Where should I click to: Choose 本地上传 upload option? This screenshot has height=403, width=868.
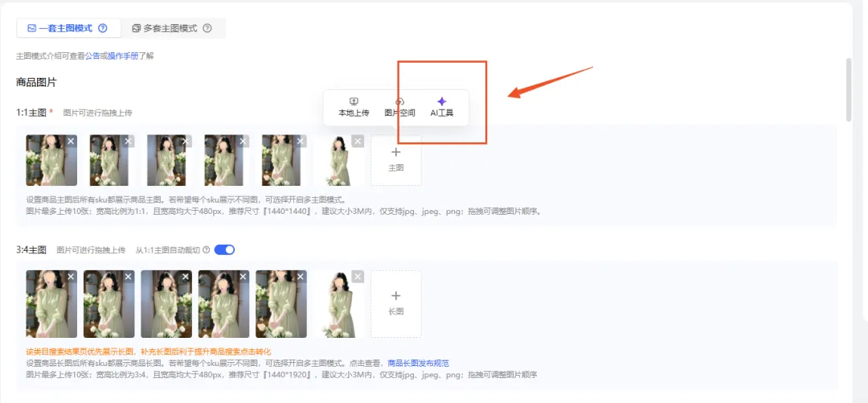coord(354,108)
